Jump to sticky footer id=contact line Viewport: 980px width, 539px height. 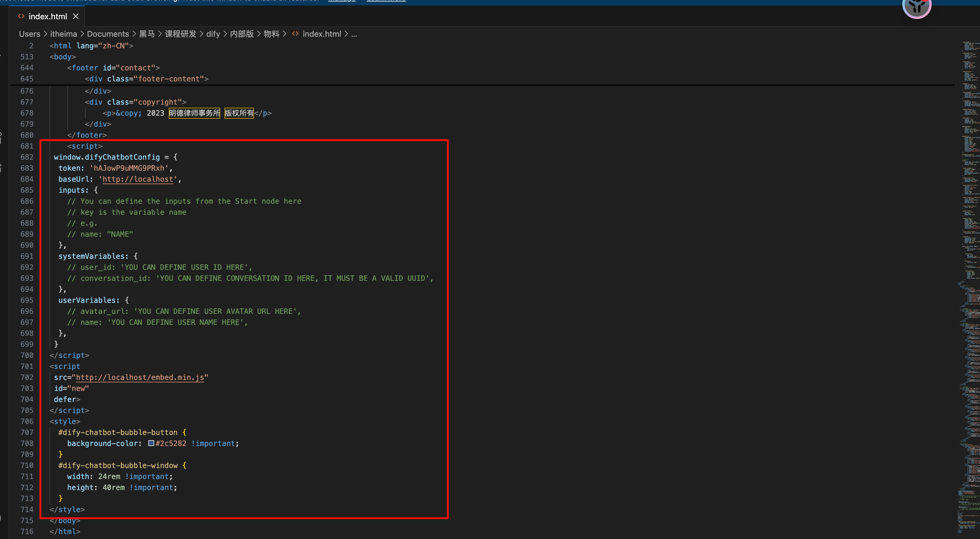pyautogui.click(x=114, y=68)
